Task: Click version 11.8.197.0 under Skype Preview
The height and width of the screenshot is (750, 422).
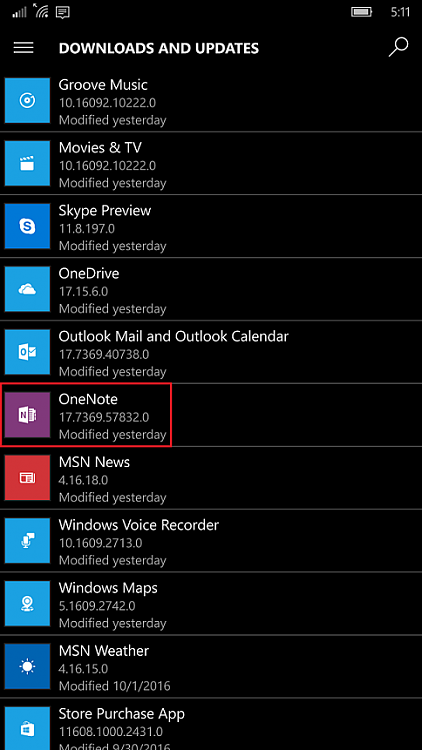Action: [87, 229]
